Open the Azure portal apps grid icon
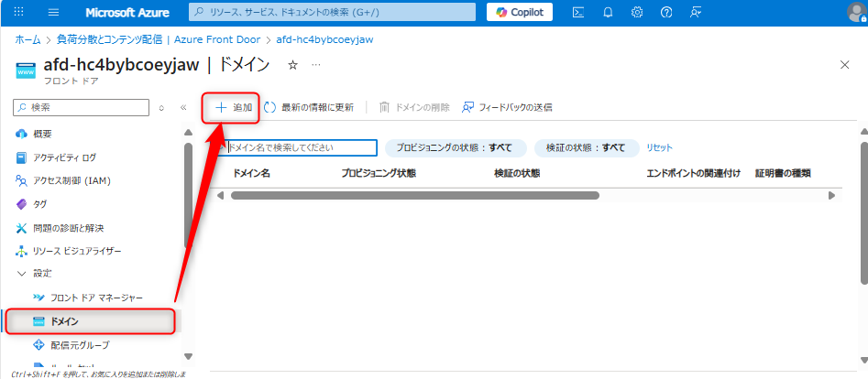The image size is (868, 379). click(18, 12)
